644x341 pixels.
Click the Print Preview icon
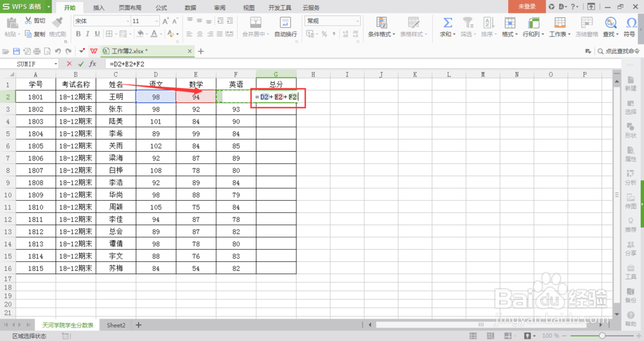pyautogui.click(x=48, y=51)
